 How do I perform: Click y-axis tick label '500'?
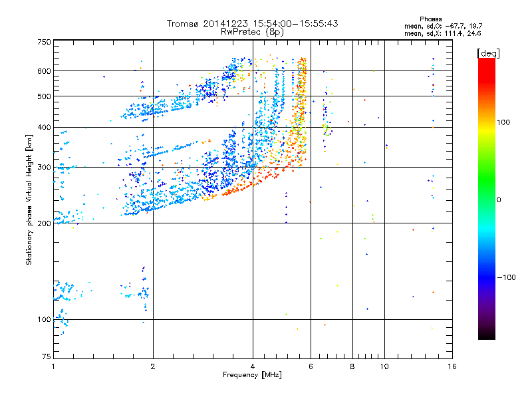tap(44, 96)
